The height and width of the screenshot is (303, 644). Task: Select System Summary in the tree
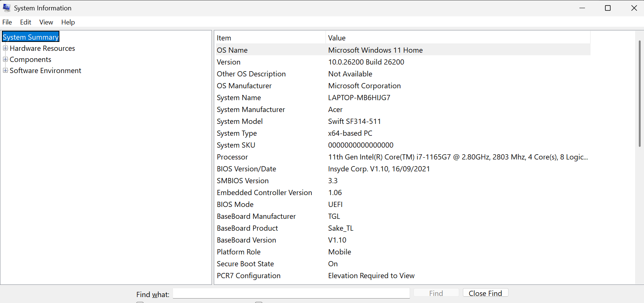pos(31,37)
